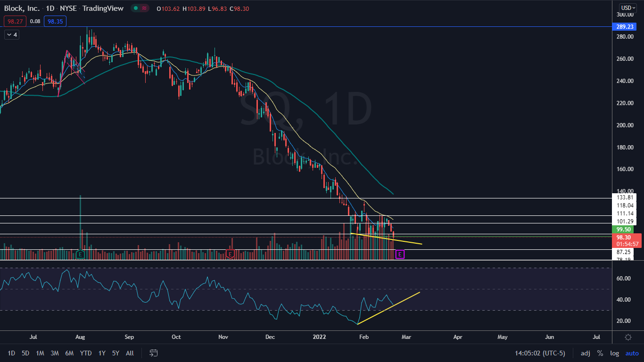Select the 5D time range
The width and height of the screenshot is (644, 362).
pos(25,353)
